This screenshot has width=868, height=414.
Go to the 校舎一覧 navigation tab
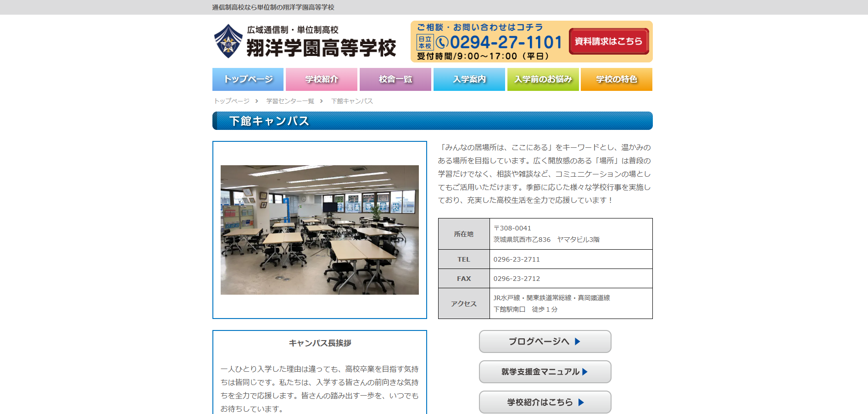(395, 79)
